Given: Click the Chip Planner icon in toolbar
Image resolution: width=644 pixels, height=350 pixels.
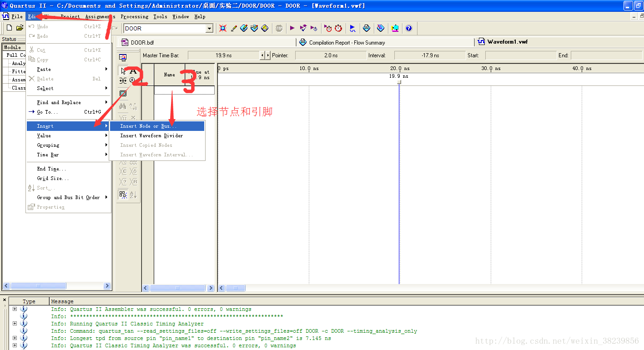Looking at the screenshot, I should (265, 28).
